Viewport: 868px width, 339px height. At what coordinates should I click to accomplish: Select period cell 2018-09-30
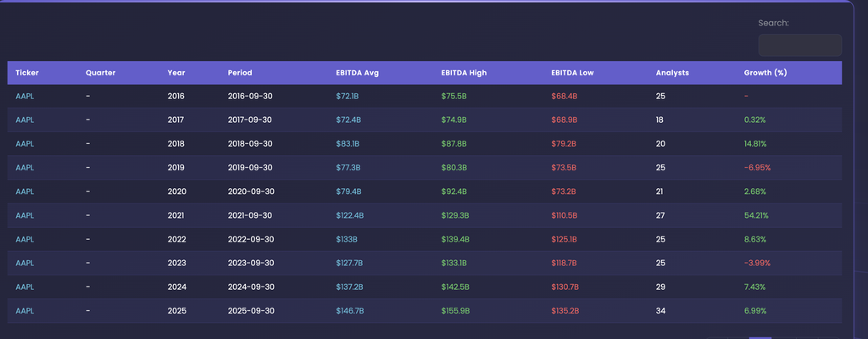click(x=250, y=143)
